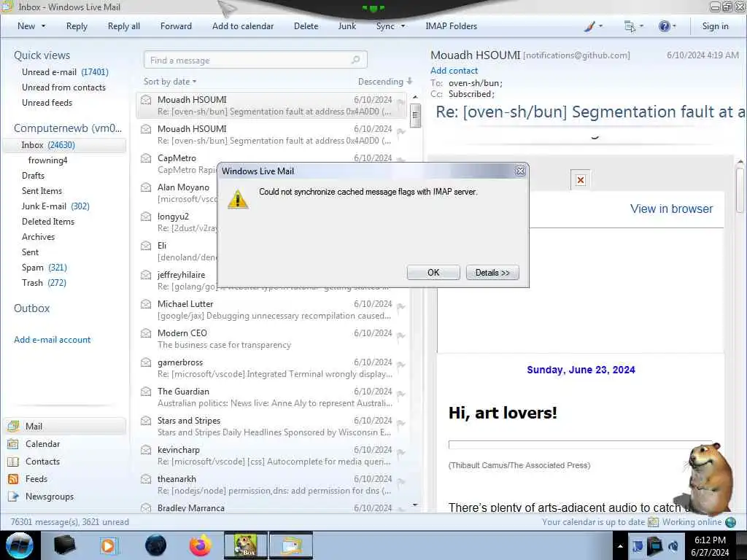Open Firefox from taskbar
Screen dimensions: 747x560
click(x=200, y=545)
